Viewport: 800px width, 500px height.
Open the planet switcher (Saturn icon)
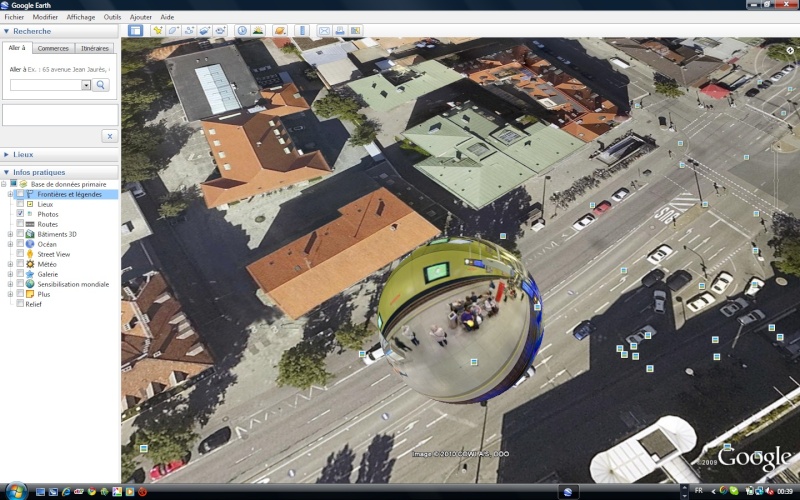point(280,31)
